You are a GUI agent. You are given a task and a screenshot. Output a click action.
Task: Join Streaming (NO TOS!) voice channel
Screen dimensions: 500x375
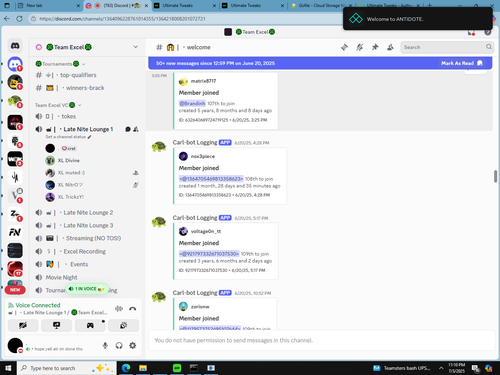[87, 238]
